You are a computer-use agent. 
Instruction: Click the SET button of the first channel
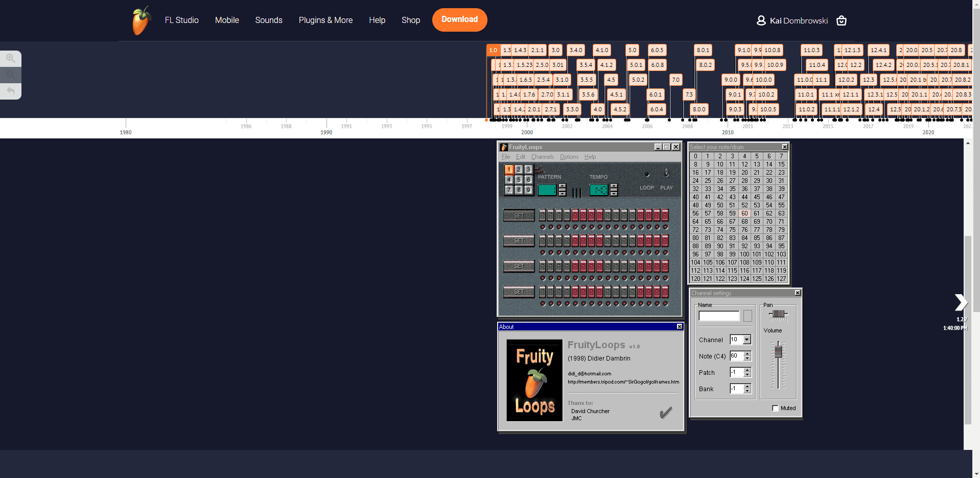tap(518, 215)
